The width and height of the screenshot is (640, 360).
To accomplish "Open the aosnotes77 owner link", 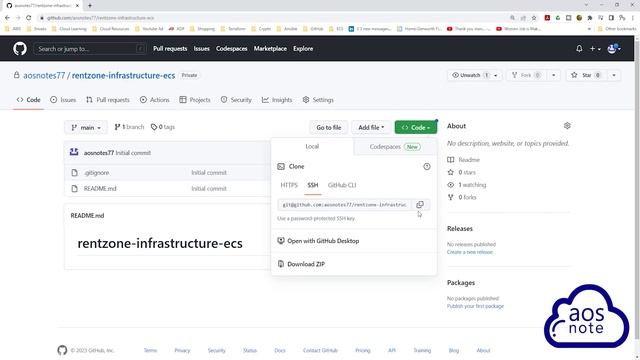I will pyautogui.click(x=44, y=76).
